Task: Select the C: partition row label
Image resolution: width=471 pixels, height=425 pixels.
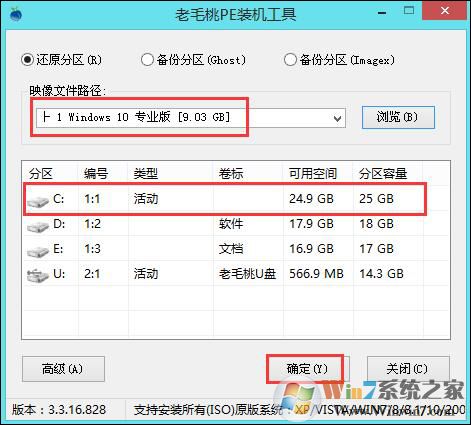Action: pyautogui.click(x=59, y=199)
